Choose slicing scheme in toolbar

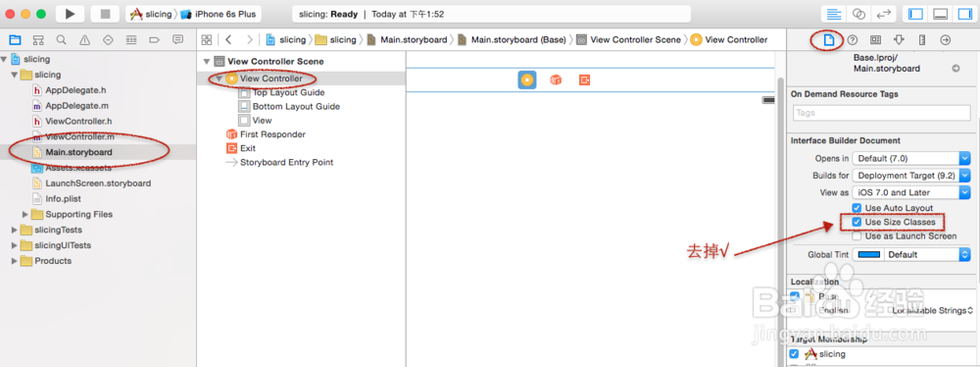(151, 14)
